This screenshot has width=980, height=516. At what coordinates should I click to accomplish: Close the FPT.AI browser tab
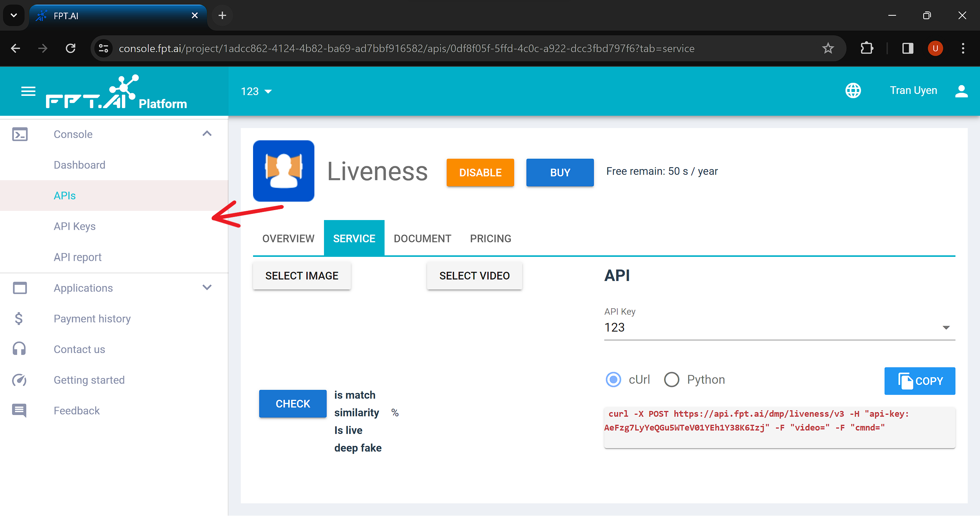pos(195,15)
